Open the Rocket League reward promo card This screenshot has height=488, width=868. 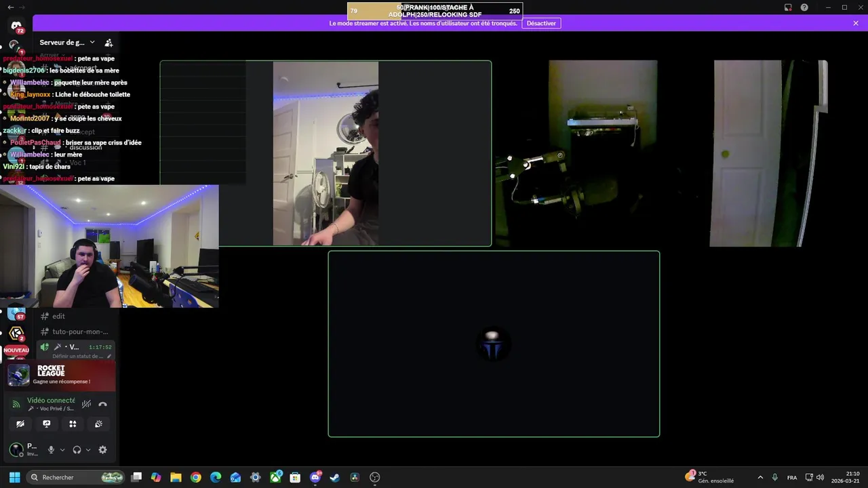(60, 375)
